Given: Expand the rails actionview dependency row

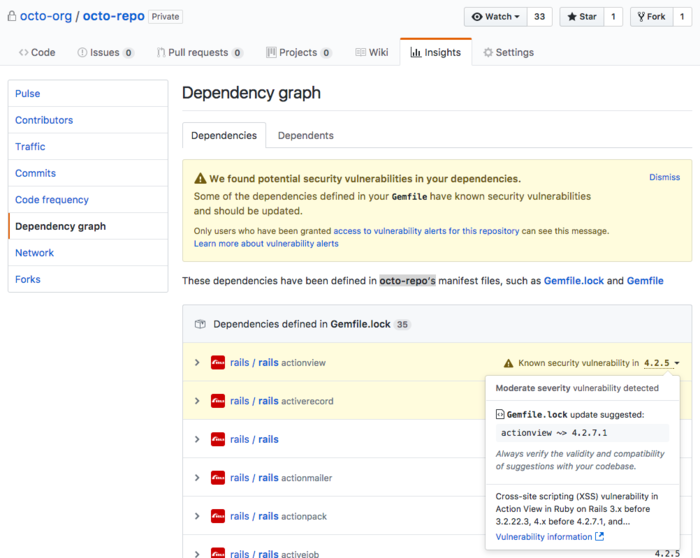Looking at the screenshot, I should click(x=197, y=363).
